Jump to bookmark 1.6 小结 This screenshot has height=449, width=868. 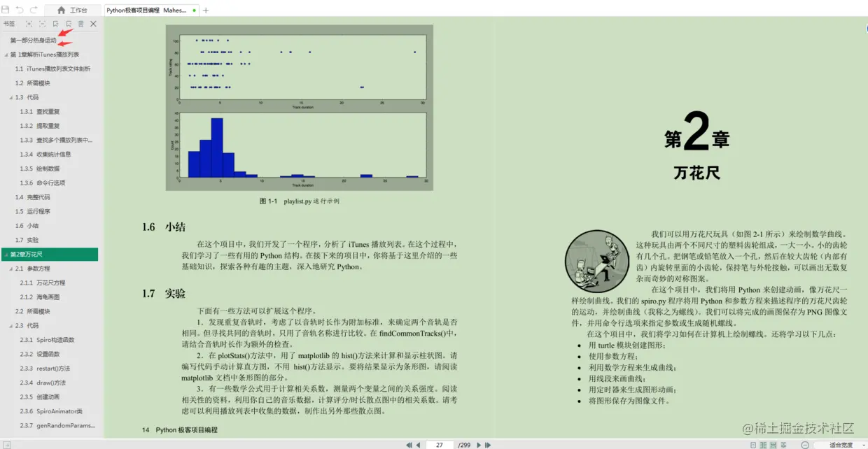click(27, 226)
